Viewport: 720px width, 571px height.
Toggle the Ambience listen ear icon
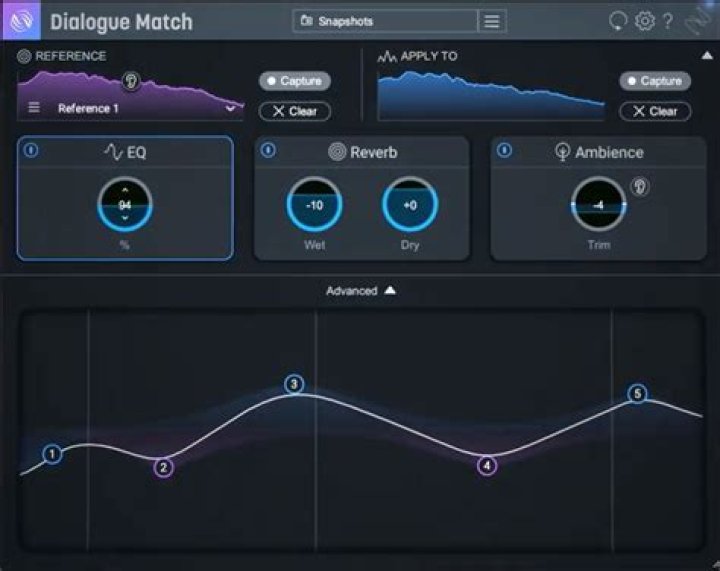coord(640,187)
